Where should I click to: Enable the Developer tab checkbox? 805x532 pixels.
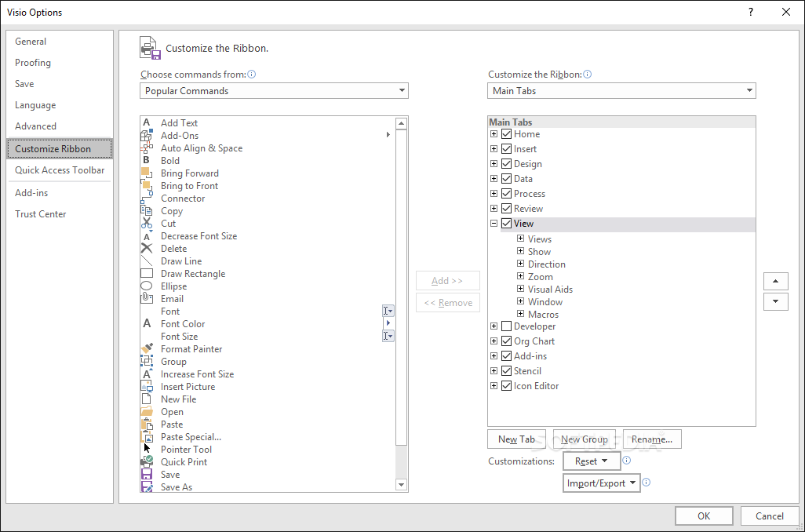pos(506,326)
